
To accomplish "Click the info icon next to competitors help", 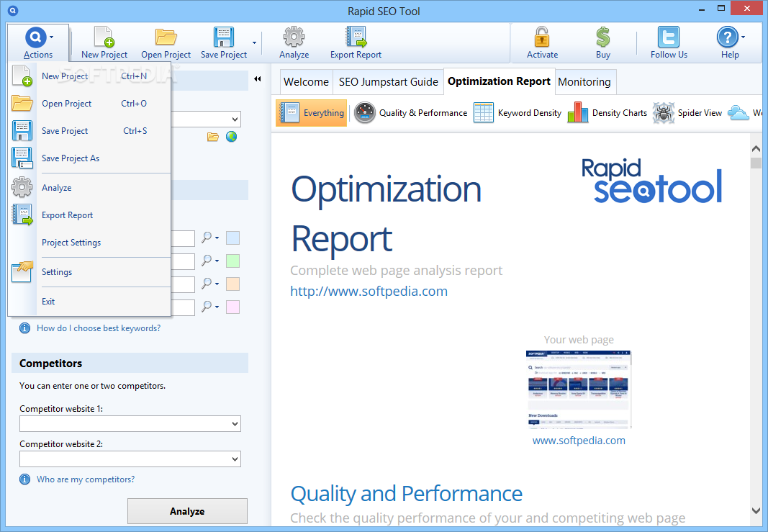I will point(24,479).
